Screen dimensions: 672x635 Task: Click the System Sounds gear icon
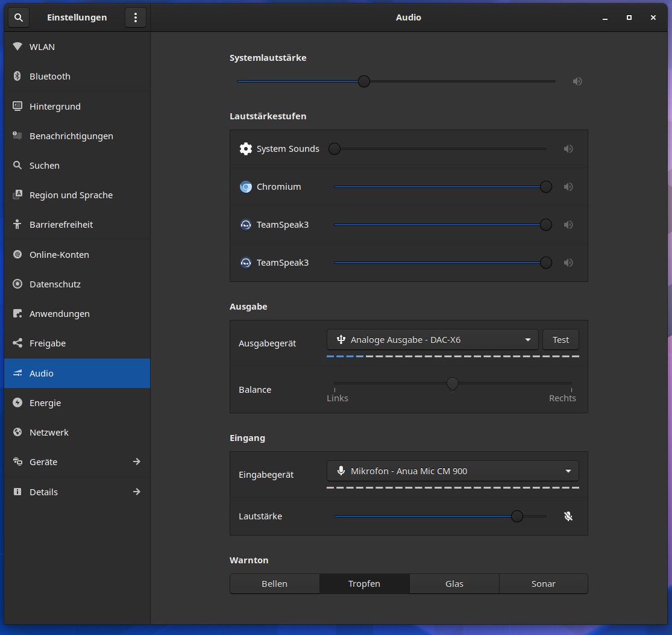pyautogui.click(x=245, y=149)
